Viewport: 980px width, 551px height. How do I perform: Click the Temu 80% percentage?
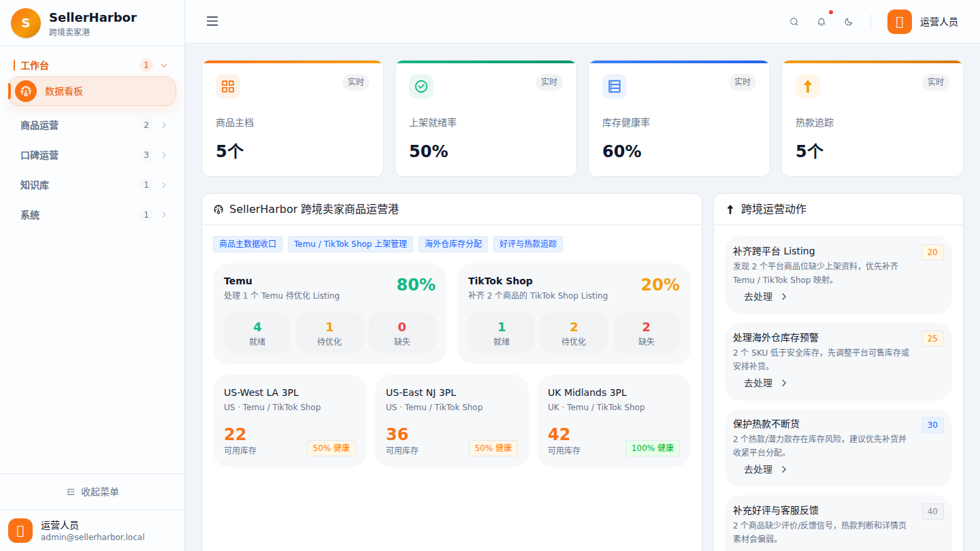tap(416, 285)
